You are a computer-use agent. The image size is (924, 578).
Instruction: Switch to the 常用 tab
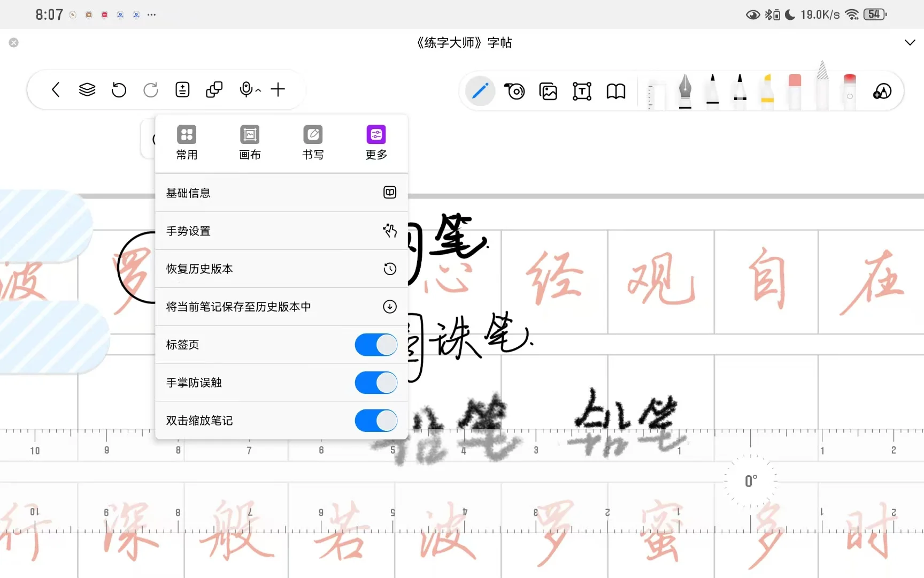(187, 142)
